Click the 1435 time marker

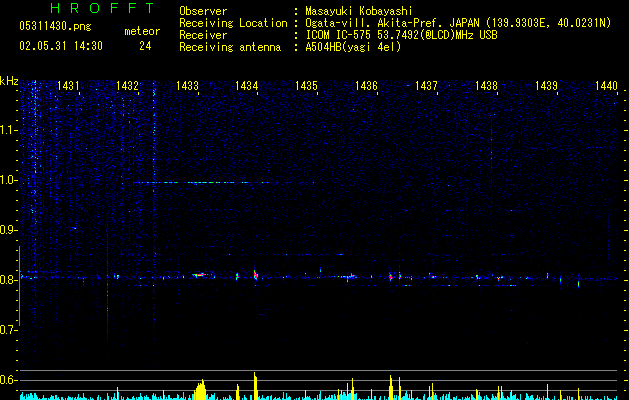tap(306, 86)
